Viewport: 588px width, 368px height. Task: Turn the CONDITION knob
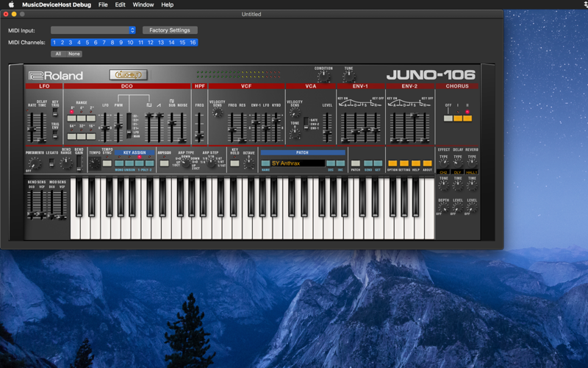coord(323,77)
